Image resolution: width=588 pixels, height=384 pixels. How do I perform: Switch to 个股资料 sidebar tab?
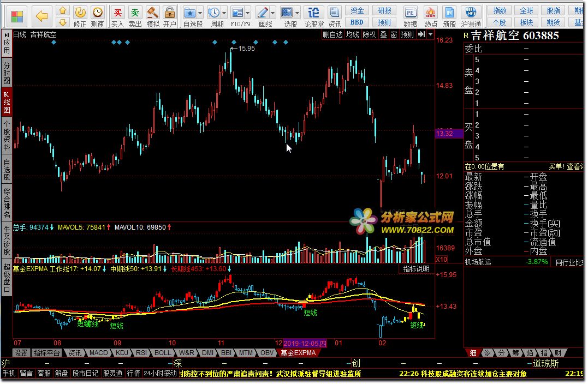click(7, 136)
